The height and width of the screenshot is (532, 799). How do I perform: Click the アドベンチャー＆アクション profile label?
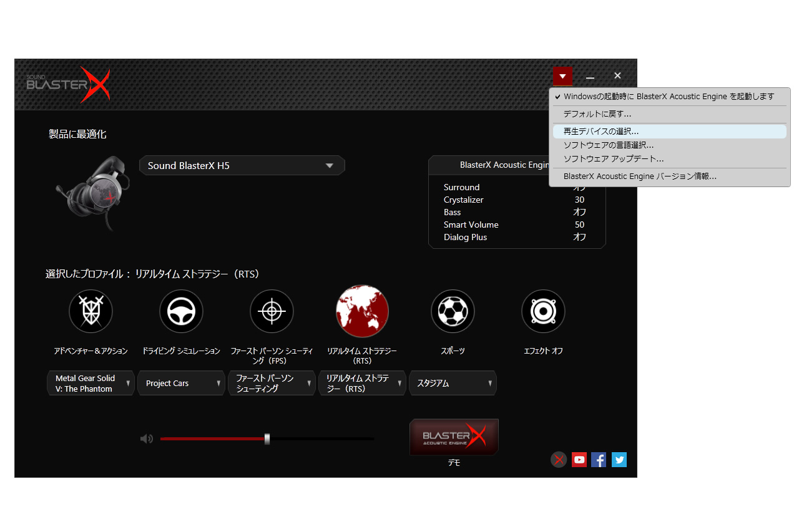tap(91, 351)
